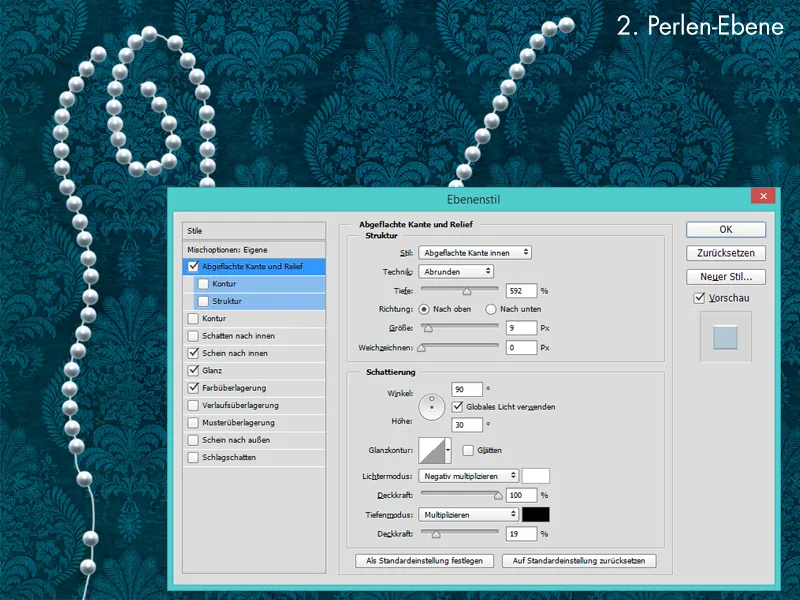Image resolution: width=800 pixels, height=600 pixels.
Task: Click the Weichzeichnen slider handle
Action: 421,348
